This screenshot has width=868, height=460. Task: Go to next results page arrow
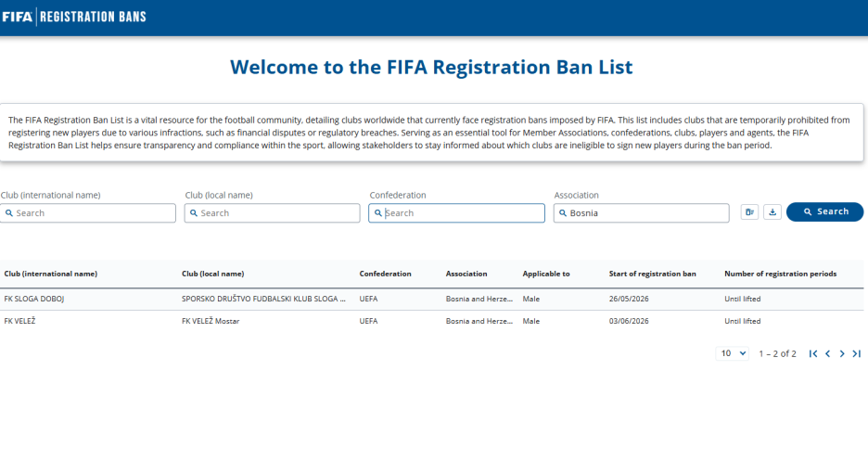click(x=842, y=353)
